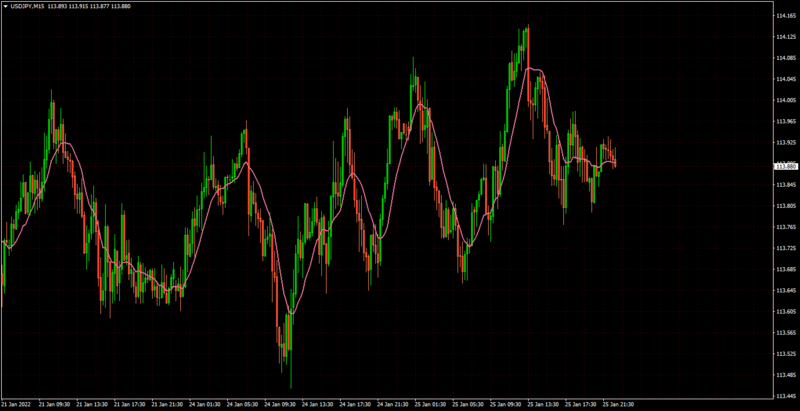Click the 114.085 price axis label
This screenshot has height=411, width=800.
(785, 58)
